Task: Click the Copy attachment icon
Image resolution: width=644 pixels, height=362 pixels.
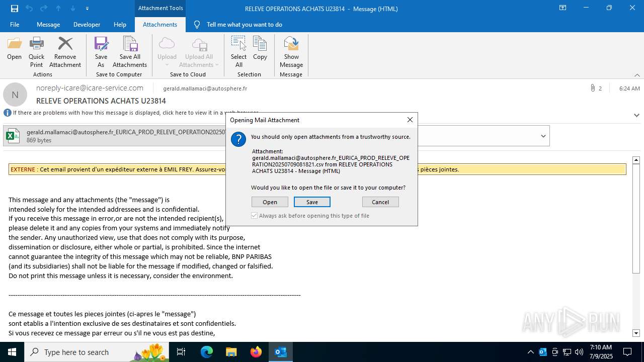Action: 260,49
